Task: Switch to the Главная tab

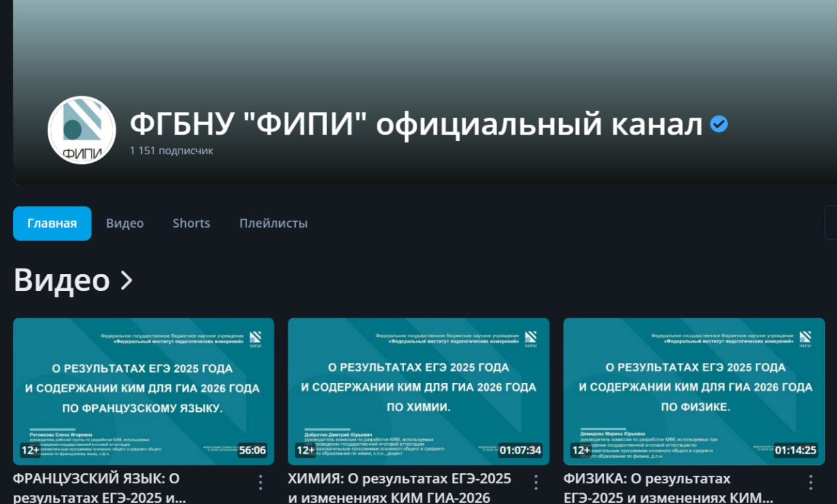Action: pyautogui.click(x=52, y=223)
